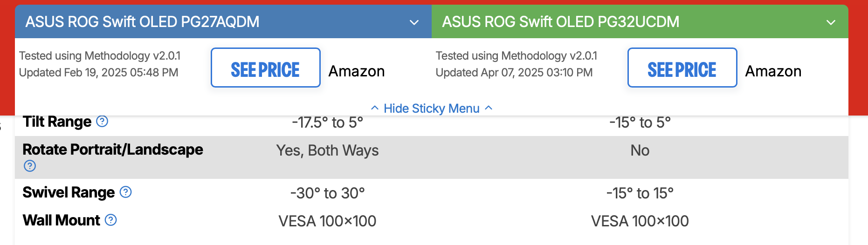Click SEE PRICE for the PG32UCDM
Image resolution: width=868 pixels, height=245 pixels.
point(682,68)
